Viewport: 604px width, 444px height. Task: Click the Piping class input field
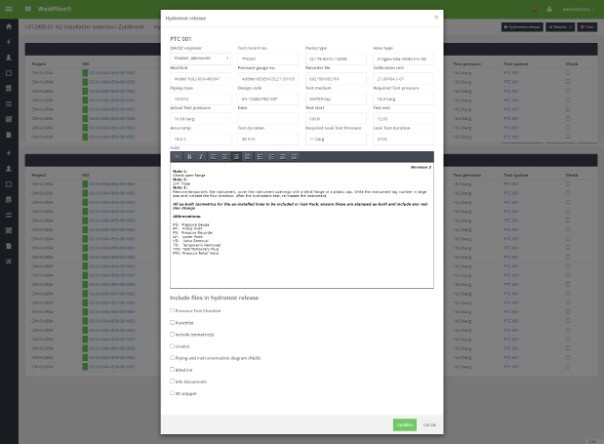click(200, 99)
